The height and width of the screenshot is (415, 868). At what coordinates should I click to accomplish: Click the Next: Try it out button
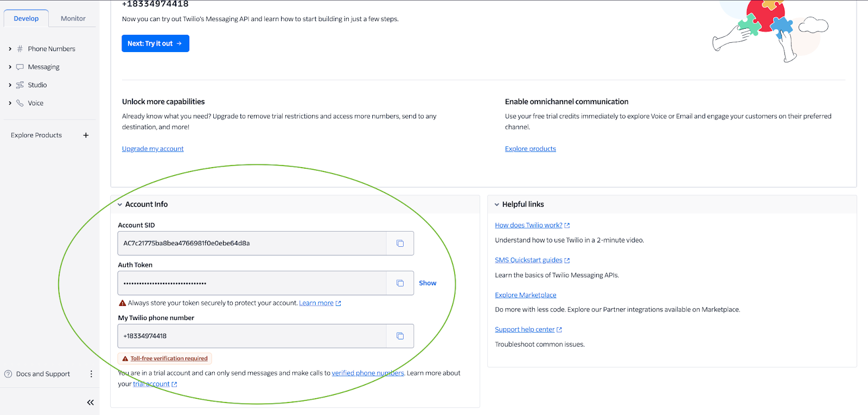(x=155, y=43)
